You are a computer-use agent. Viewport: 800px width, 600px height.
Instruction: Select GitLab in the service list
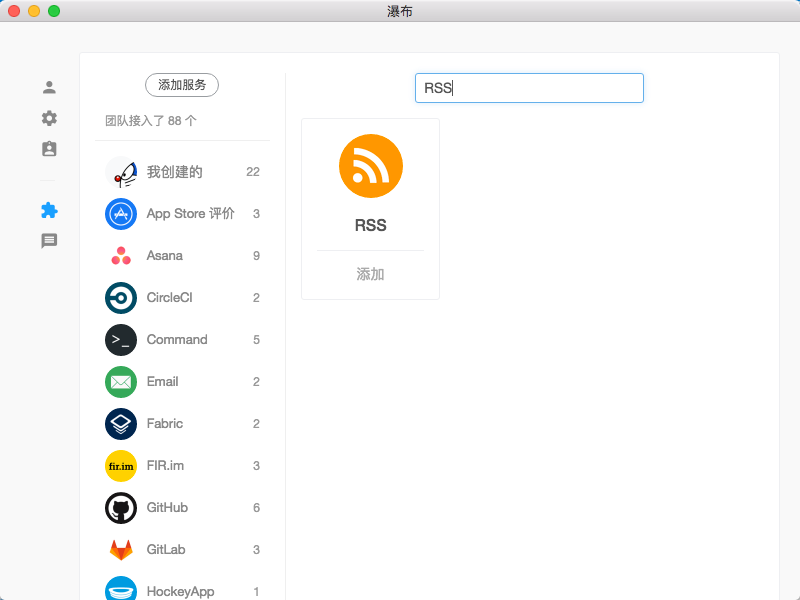pos(182,550)
